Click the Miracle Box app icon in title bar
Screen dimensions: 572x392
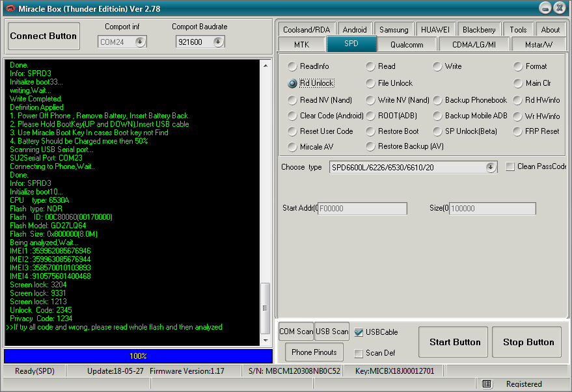coord(10,8)
